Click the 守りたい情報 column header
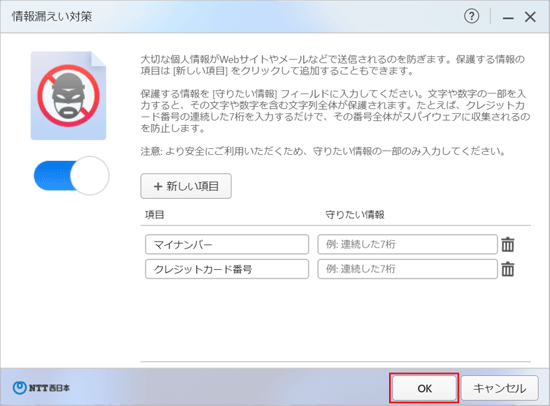Viewport: 550px width, 406px height. click(355, 214)
